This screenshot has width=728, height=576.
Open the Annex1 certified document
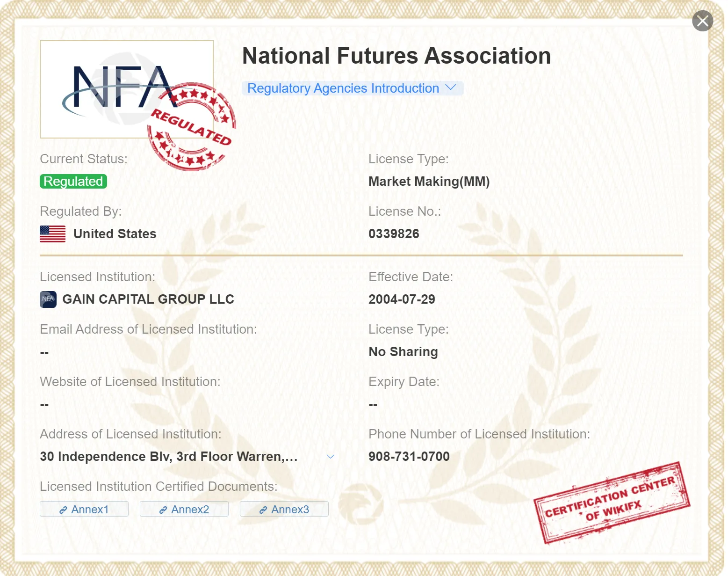pos(84,509)
